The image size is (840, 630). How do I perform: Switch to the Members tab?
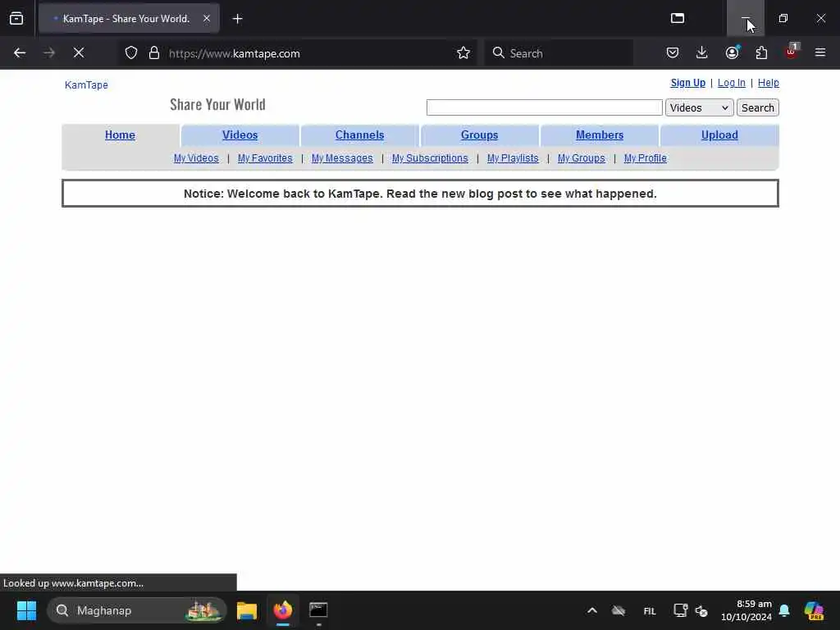pyautogui.click(x=600, y=135)
